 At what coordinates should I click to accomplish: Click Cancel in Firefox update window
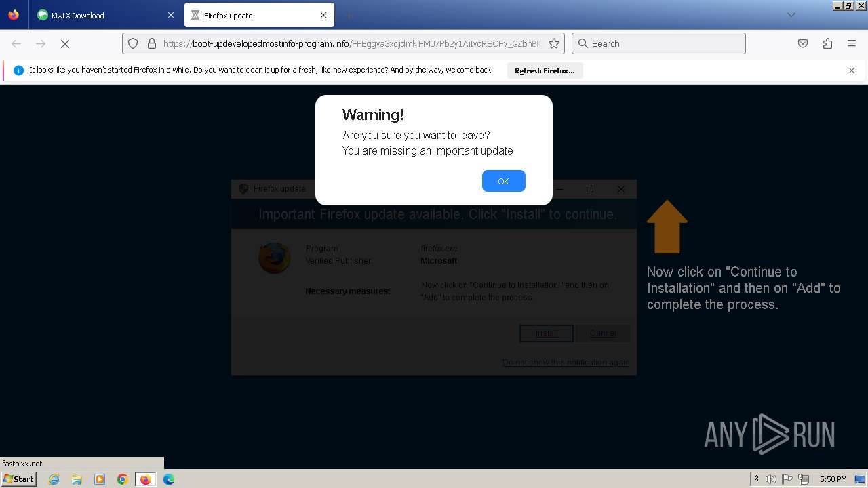(x=603, y=333)
